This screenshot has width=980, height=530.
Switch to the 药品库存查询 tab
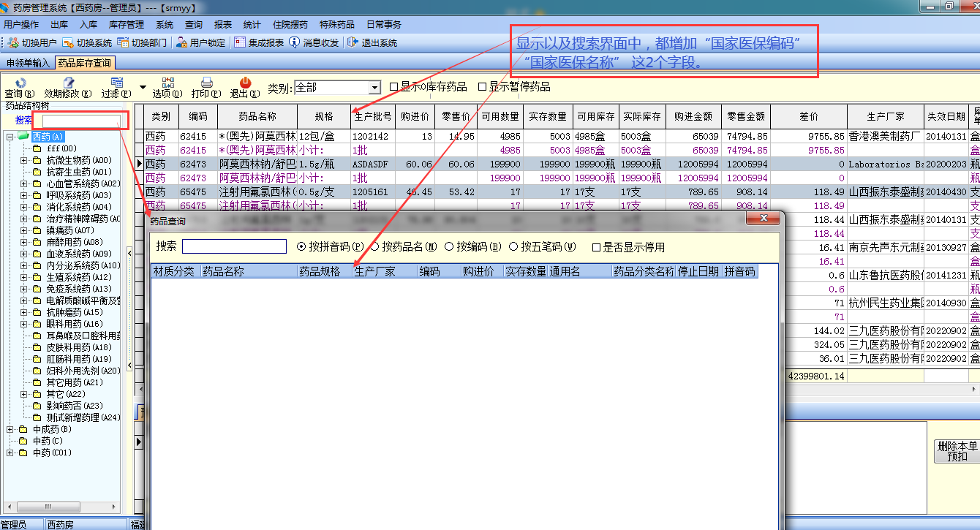pos(84,63)
